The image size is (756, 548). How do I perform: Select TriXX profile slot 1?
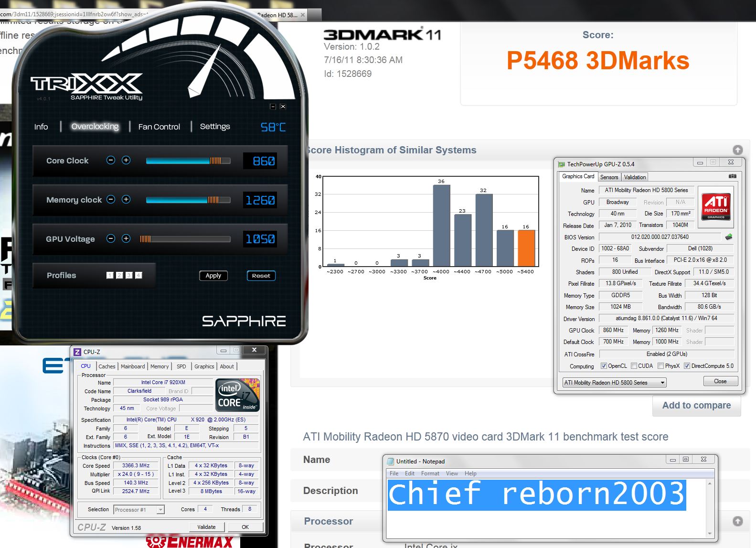point(110,275)
